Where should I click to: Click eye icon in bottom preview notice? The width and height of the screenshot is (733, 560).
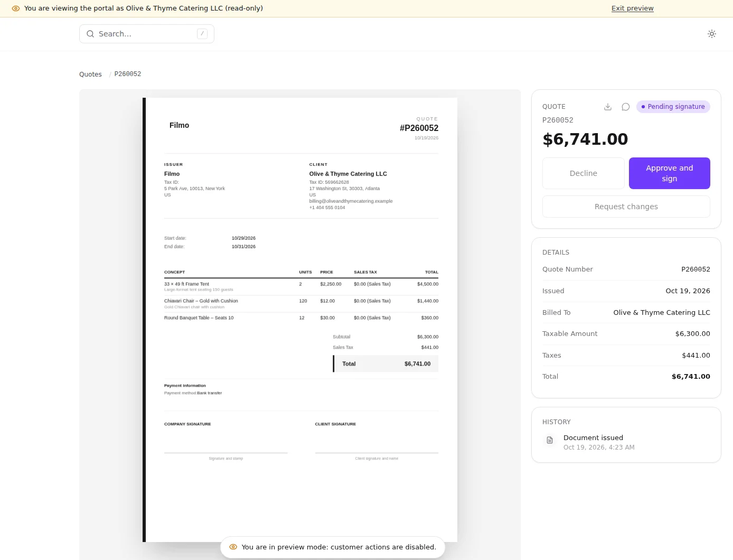click(x=233, y=547)
